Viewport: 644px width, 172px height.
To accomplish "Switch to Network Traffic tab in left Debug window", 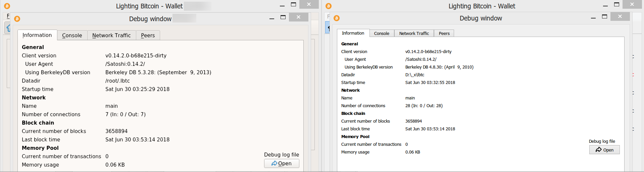I will coord(111,35).
